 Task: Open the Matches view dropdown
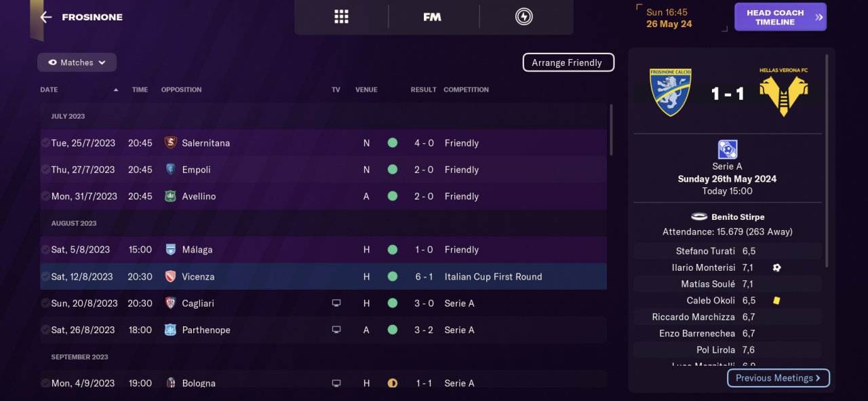[x=77, y=62]
